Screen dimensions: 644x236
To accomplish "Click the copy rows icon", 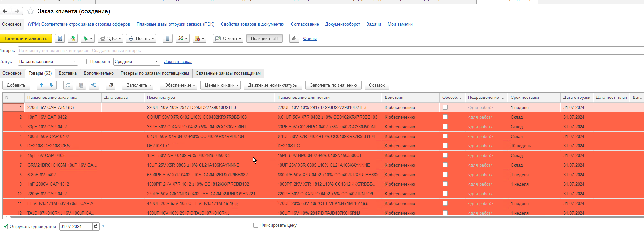I will coord(68,85).
